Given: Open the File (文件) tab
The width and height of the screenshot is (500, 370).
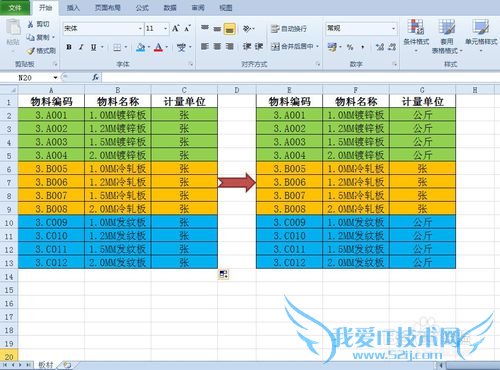Looking at the screenshot, I should pyautogui.click(x=15, y=7).
